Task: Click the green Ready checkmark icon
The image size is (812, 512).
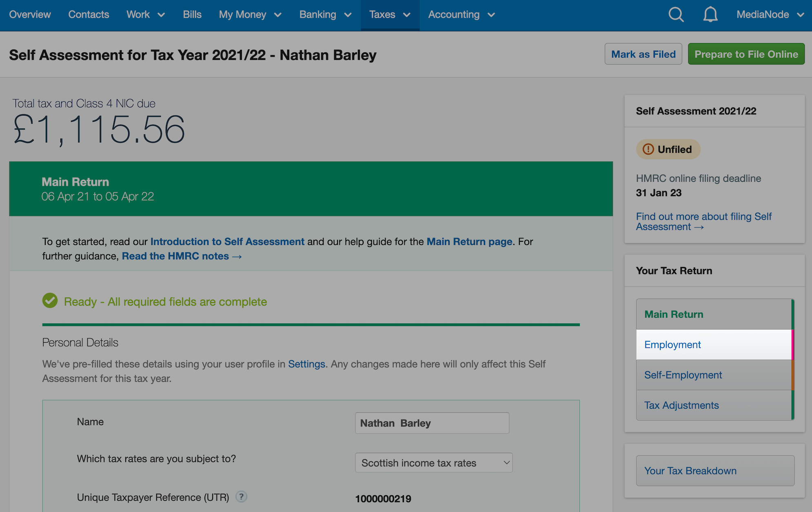Action: point(50,301)
